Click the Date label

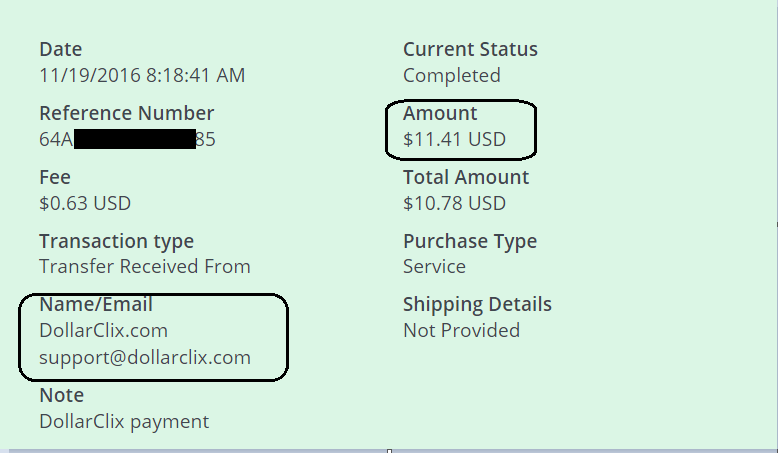coord(61,49)
